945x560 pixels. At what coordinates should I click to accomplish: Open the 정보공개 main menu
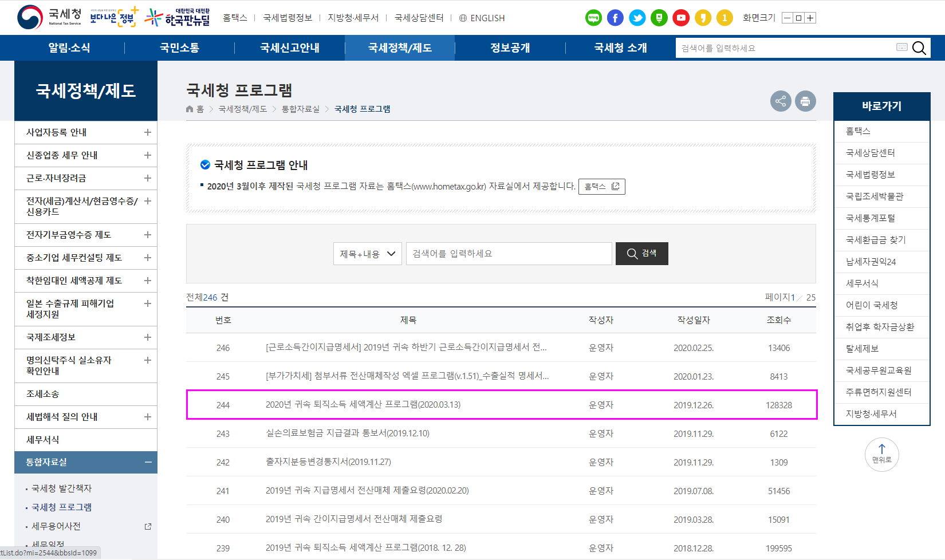pyautogui.click(x=510, y=48)
